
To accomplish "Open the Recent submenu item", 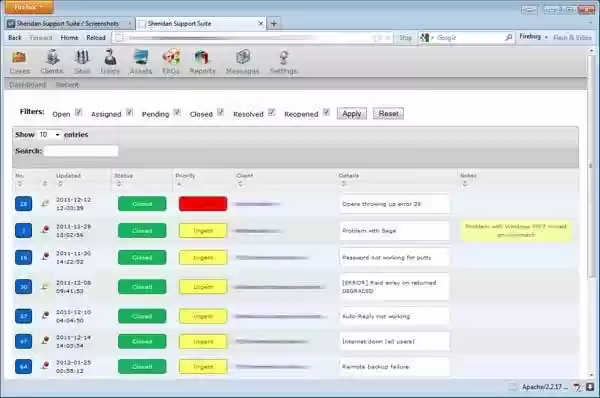I will [x=67, y=85].
